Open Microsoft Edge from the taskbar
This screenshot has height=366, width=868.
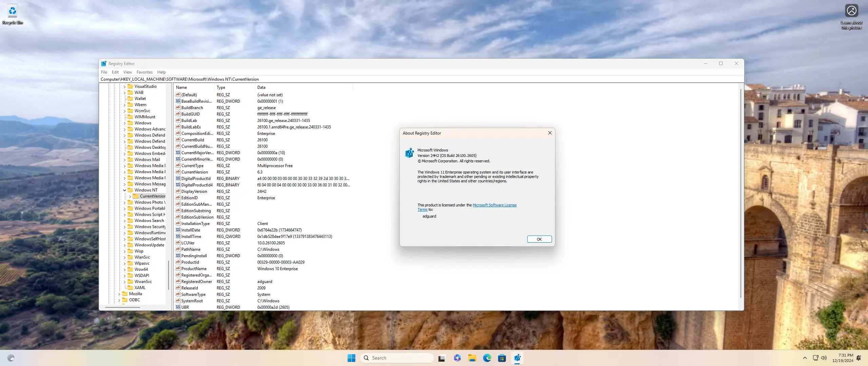(487, 358)
